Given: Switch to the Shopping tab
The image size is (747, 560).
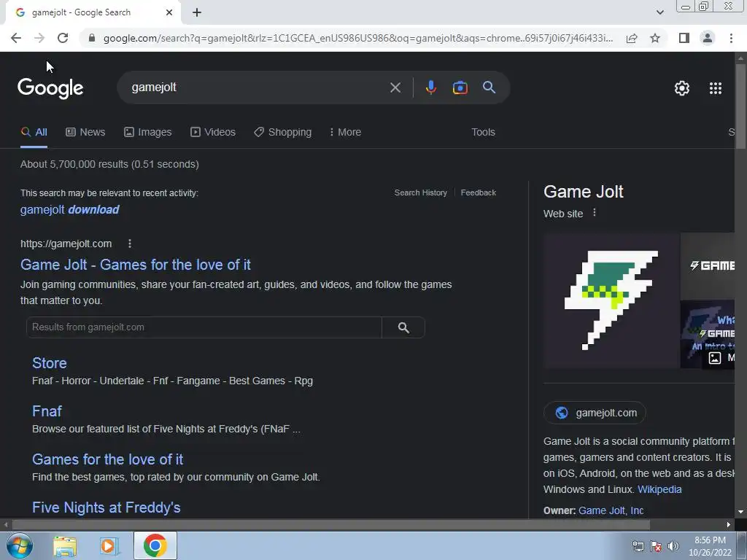Looking at the screenshot, I should tap(283, 133).
